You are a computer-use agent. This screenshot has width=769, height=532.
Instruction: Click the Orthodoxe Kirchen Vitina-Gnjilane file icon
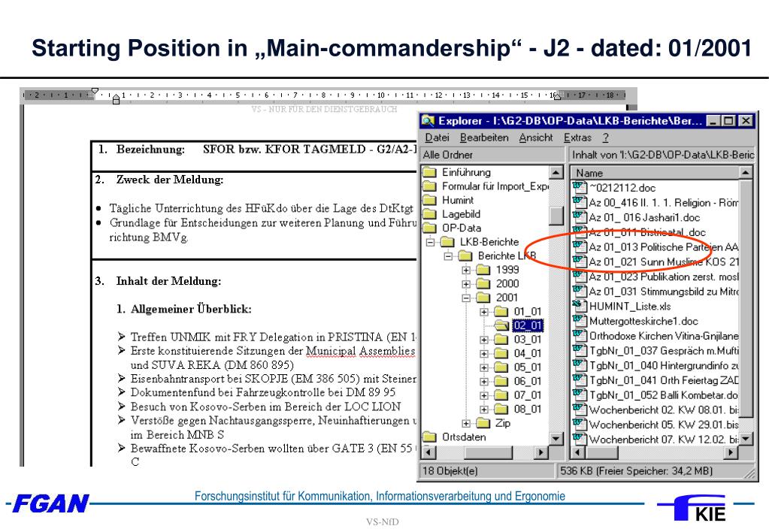tap(580, 336)
